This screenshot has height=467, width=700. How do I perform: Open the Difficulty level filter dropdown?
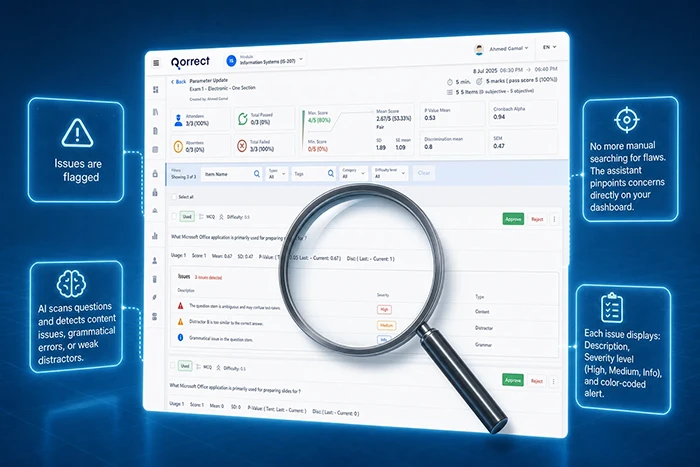(390, 173)
